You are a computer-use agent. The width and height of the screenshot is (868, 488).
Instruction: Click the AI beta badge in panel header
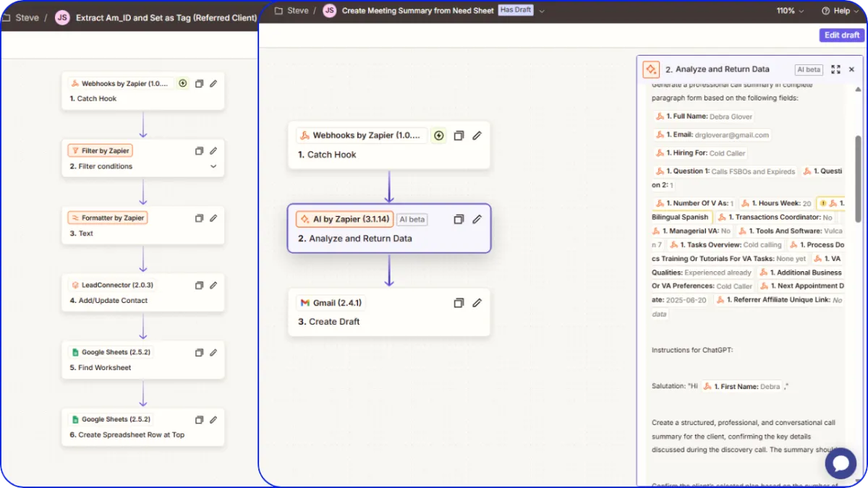(x=809, y=69)
